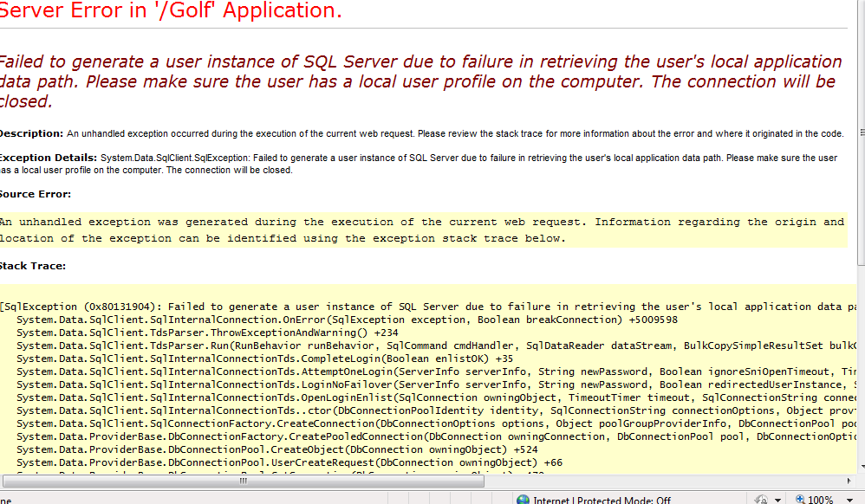Click the 'Stack Trace:' heading
Viewport: 865px width, 504px height.
pyautogui.click(x=33, y=266)
